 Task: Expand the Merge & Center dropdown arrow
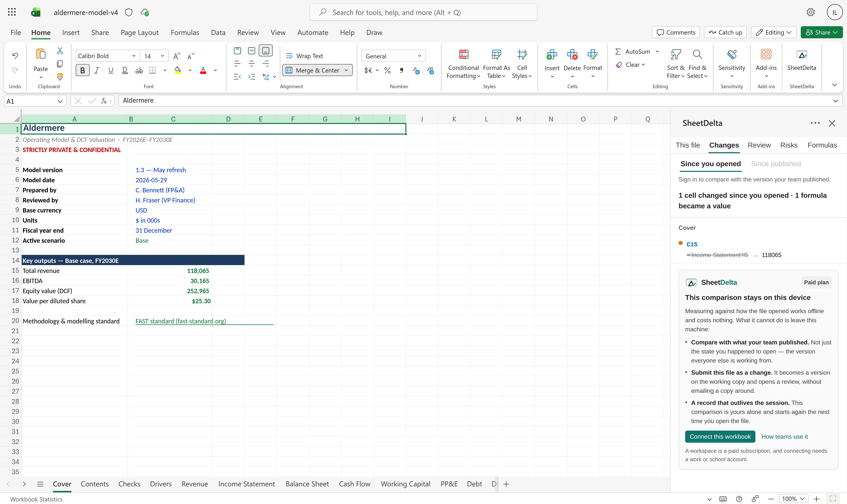346,70
